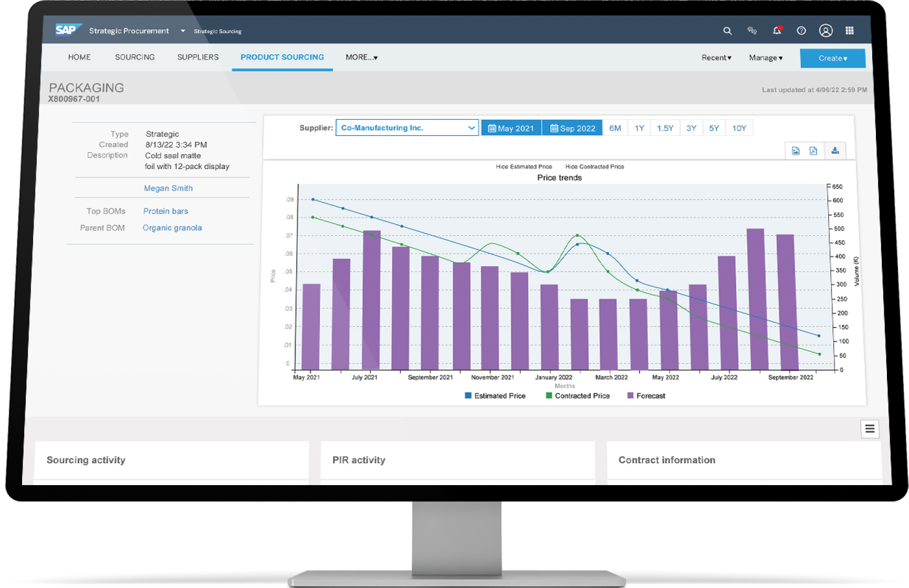The width and height of the screenshot is (909, 588).
Task: Toggle the Forecast series in the legend
Action: click(x=646, y=396)
